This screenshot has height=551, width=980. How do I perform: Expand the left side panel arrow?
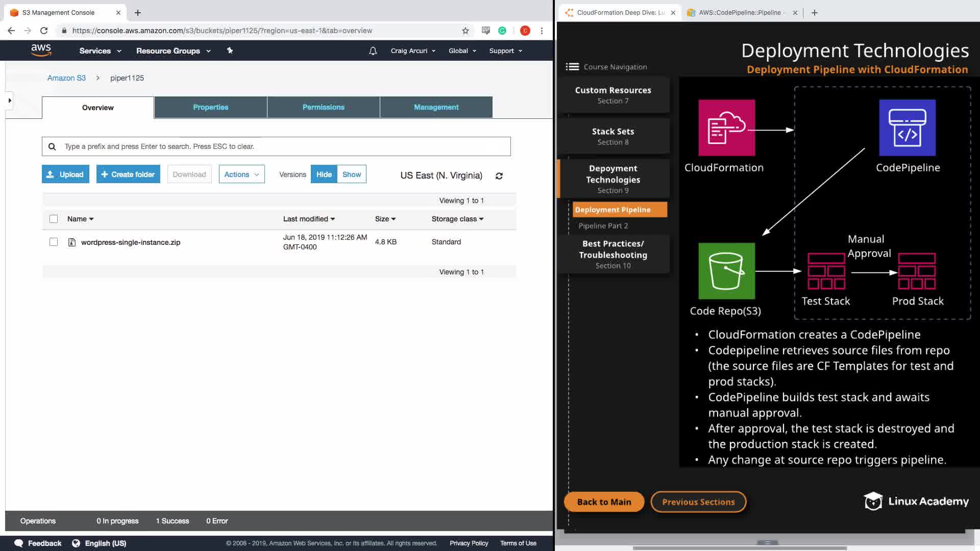[x=10, y=101]
